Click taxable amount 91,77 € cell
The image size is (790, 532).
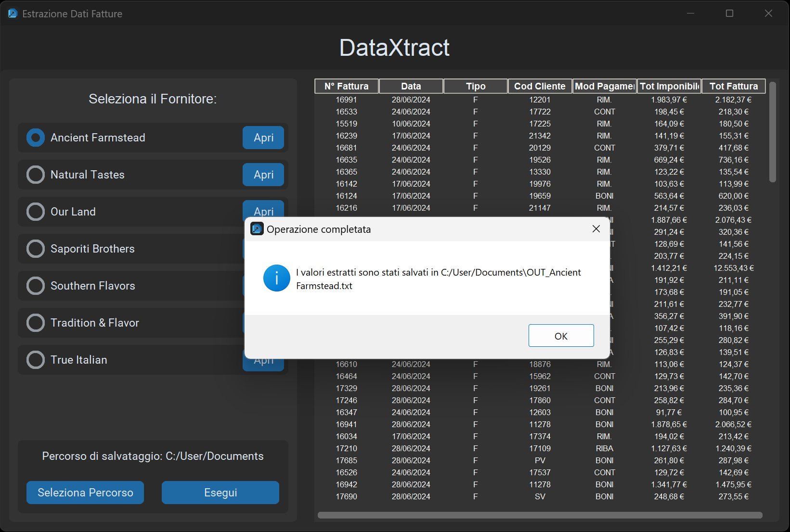[x=669, y=412]
